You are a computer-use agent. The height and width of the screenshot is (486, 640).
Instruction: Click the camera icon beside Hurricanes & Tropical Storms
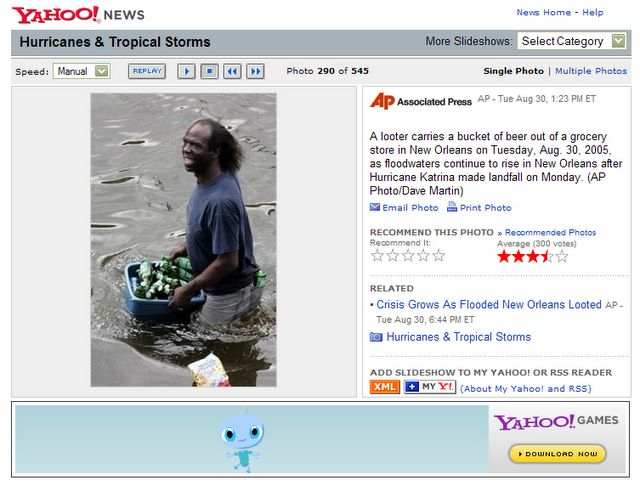point(376,337)
